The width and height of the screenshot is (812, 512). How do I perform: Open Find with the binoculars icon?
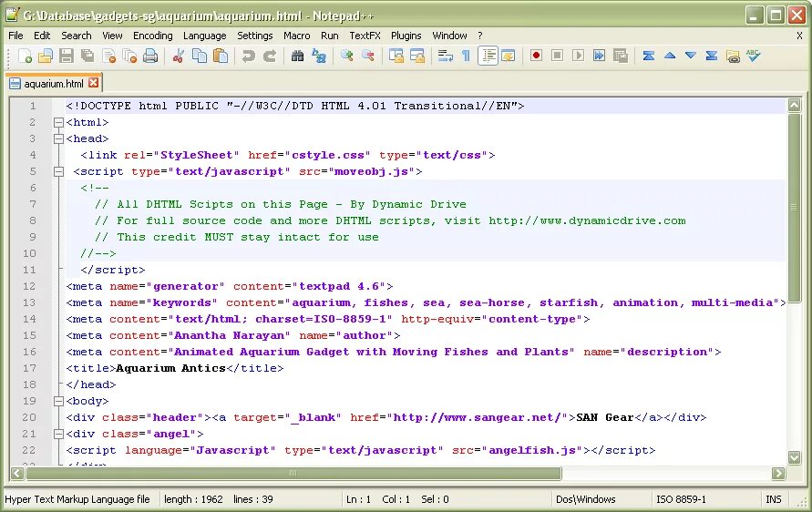(x=297, y=56)
